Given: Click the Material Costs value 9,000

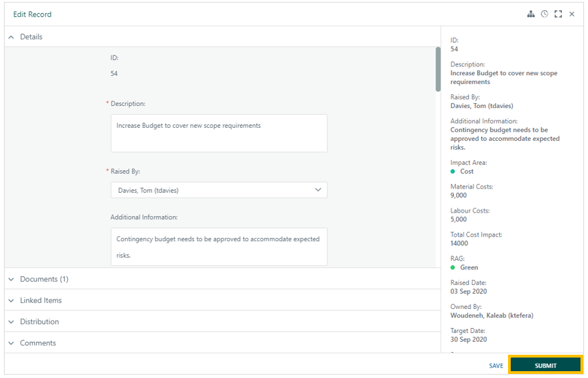Looking at the screenshot, I should (x=459, y=195).
